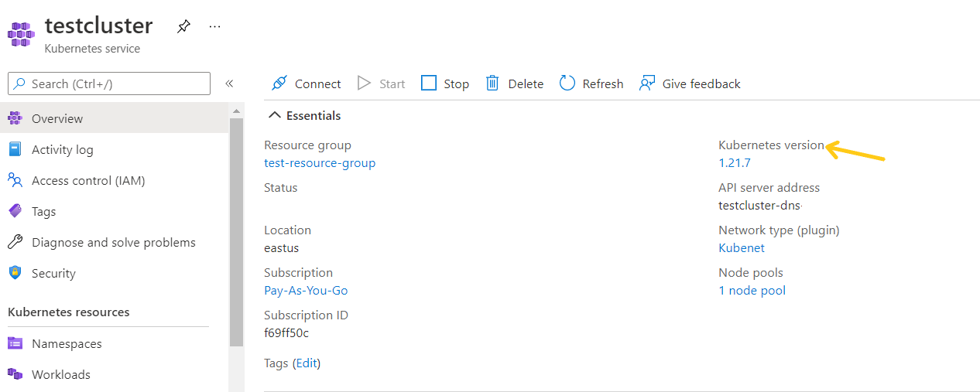Open the Overview menu item
The width and height of the screenshot is (980, 392).
pyautogui.click(x=57, y=118)
